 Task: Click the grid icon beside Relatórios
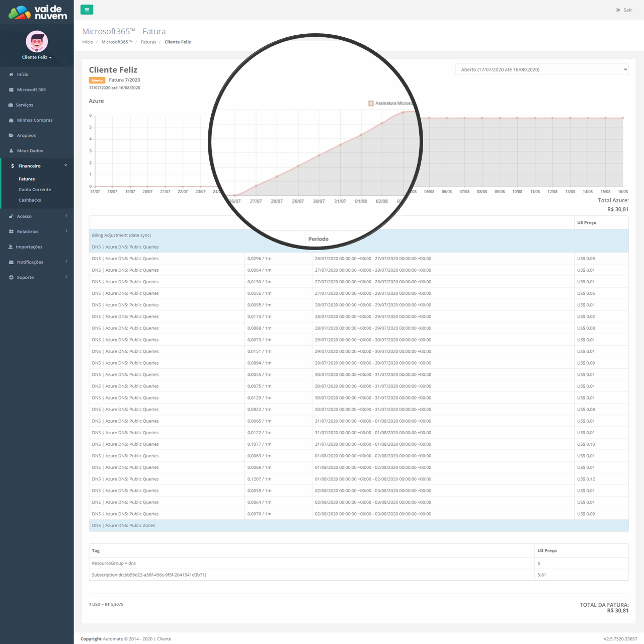click(x=11, y=232)
